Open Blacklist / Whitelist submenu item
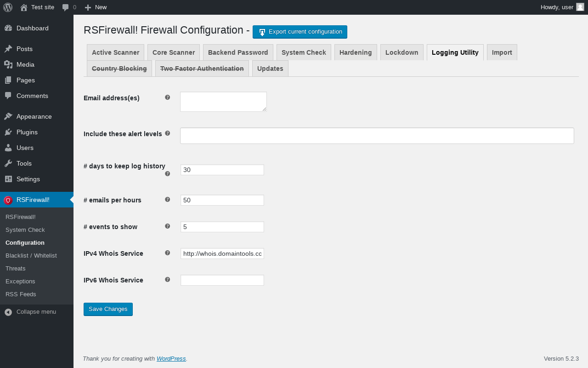This screenshot has height=368, width=588. coord(31,255)
